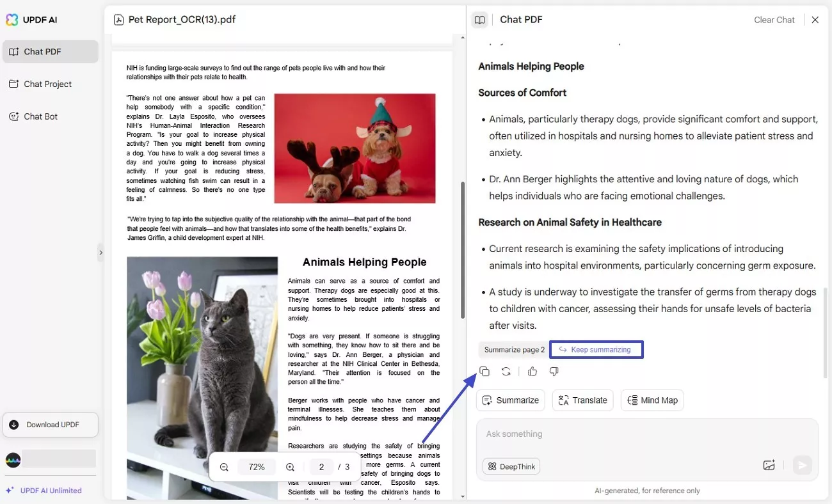Click the Clear Chat button

point(774,20)
